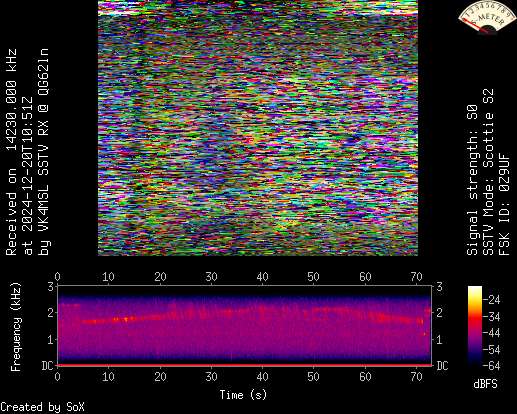Click the -64 label on color scale
The image size is (517, 414).
click(492, 366)
